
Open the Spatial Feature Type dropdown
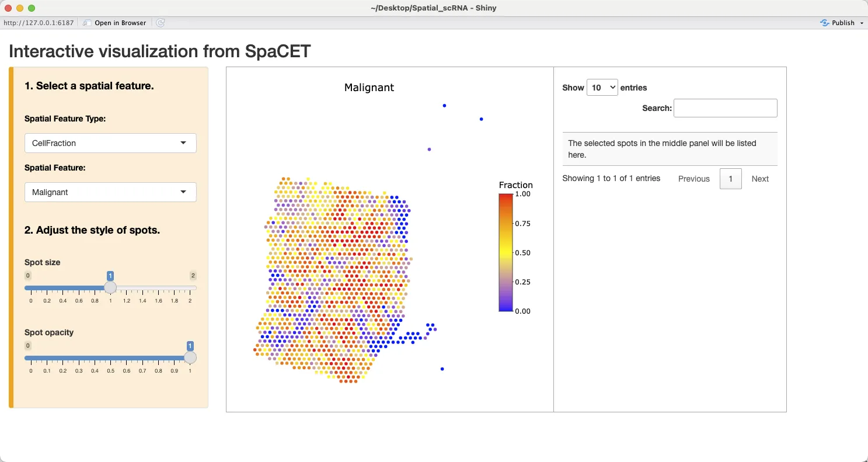coord(110,143)
